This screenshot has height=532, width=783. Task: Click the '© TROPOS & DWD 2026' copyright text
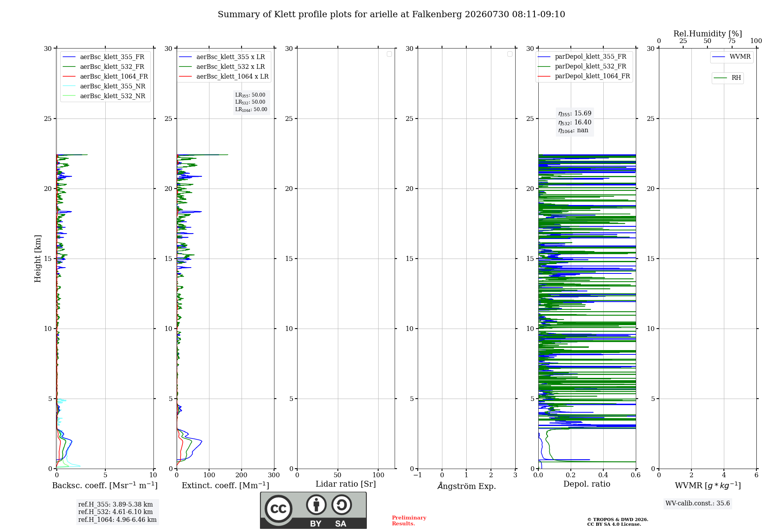[617, 519]
